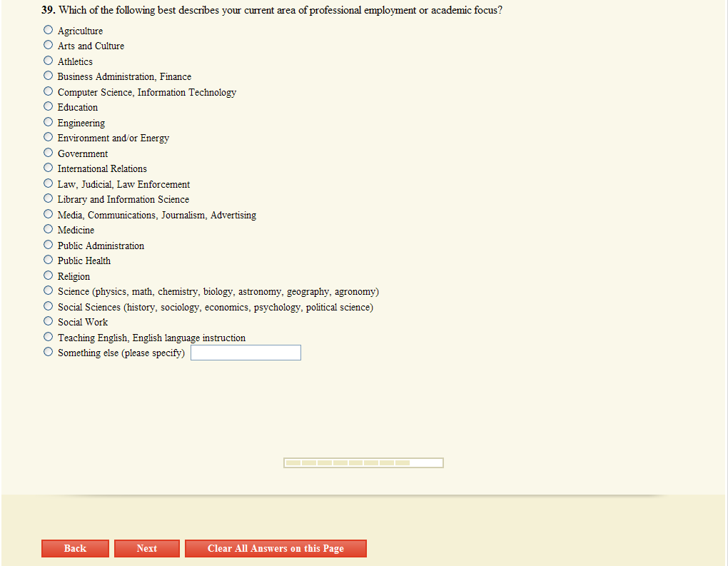728x566 pixels.
Task: Choose Arts and Culture option
Action: coord(49,45)
